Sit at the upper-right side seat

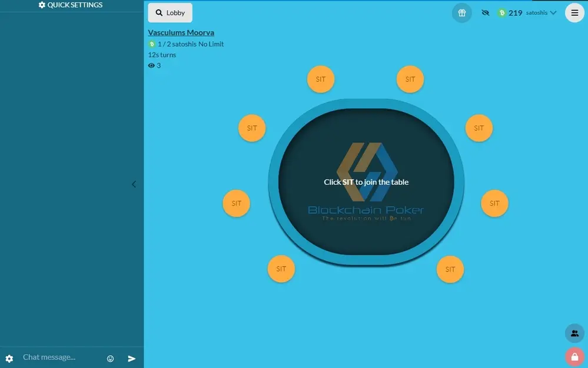479,128
